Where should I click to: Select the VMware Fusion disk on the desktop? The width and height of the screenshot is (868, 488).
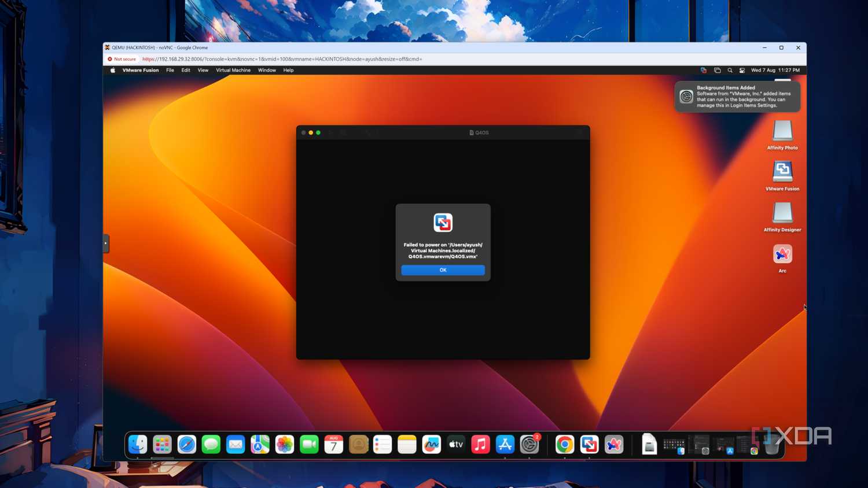[x=782, y=176]
